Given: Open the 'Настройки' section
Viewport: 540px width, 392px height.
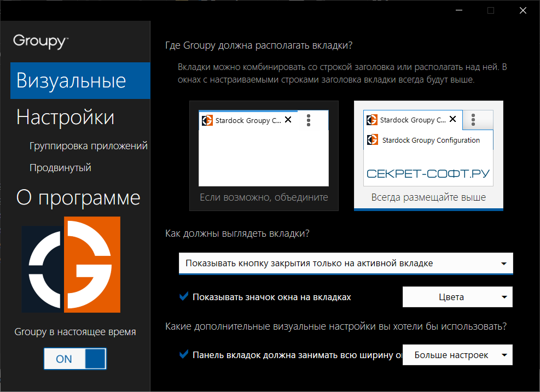Looking at the screenshot, I should [x=65, y=117].
